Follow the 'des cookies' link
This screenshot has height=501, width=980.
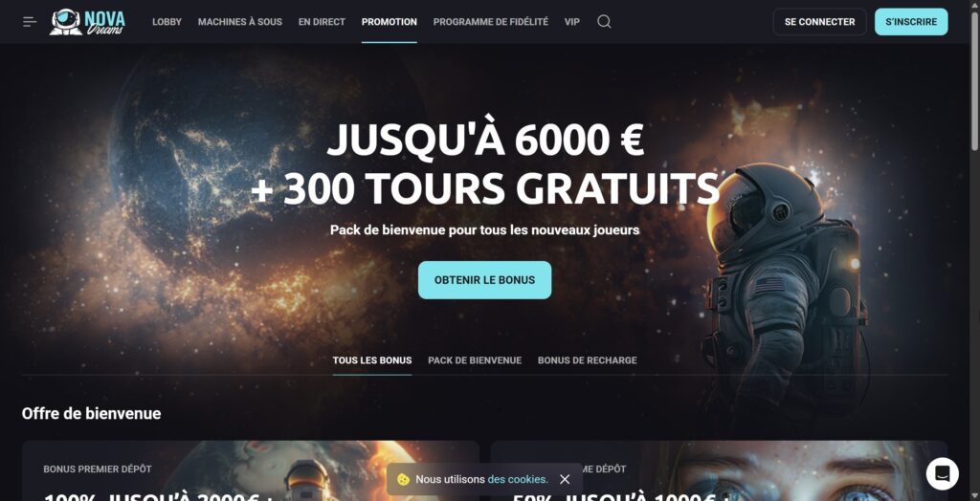tap(518, 479)
